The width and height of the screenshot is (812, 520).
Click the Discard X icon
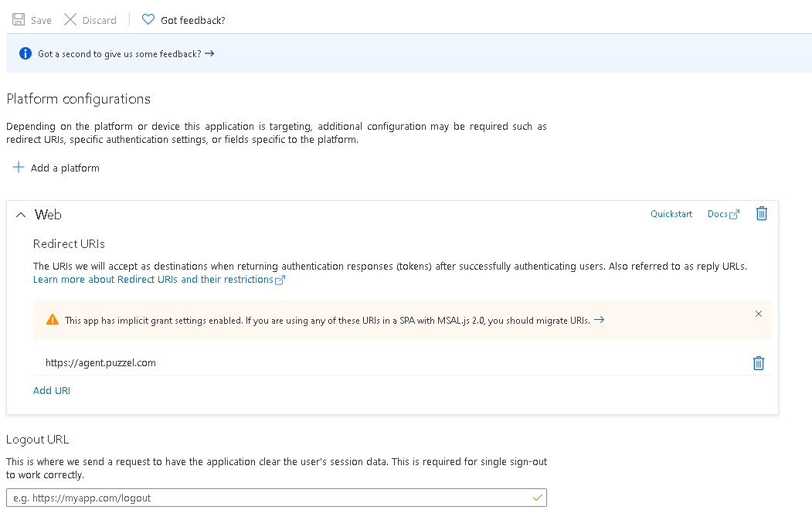pos(70,20)
